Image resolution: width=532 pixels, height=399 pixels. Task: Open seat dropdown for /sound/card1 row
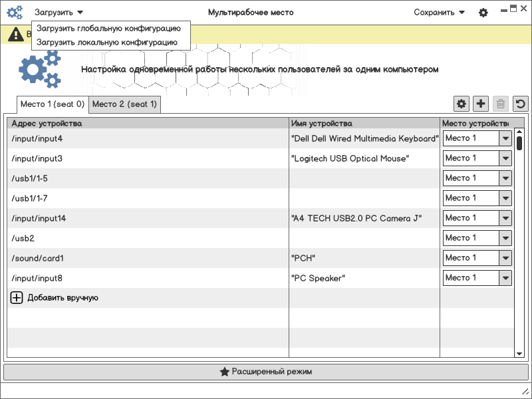click(x=477, y=258)
